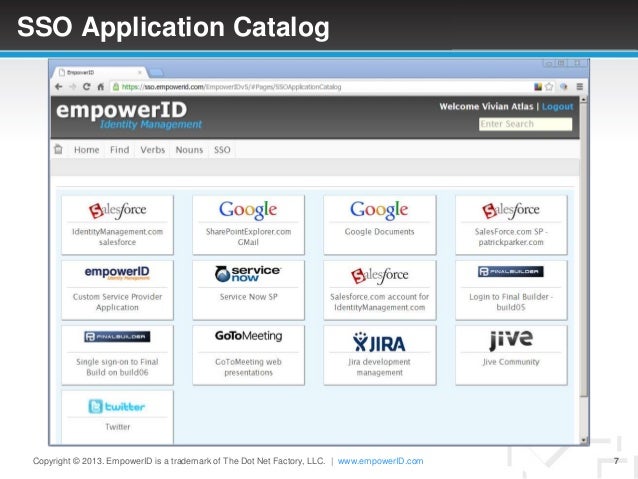Image resolution: width=638 pixels, height=479 pixels.
Task: Launch the Twitter application tile
Action: 117,417
